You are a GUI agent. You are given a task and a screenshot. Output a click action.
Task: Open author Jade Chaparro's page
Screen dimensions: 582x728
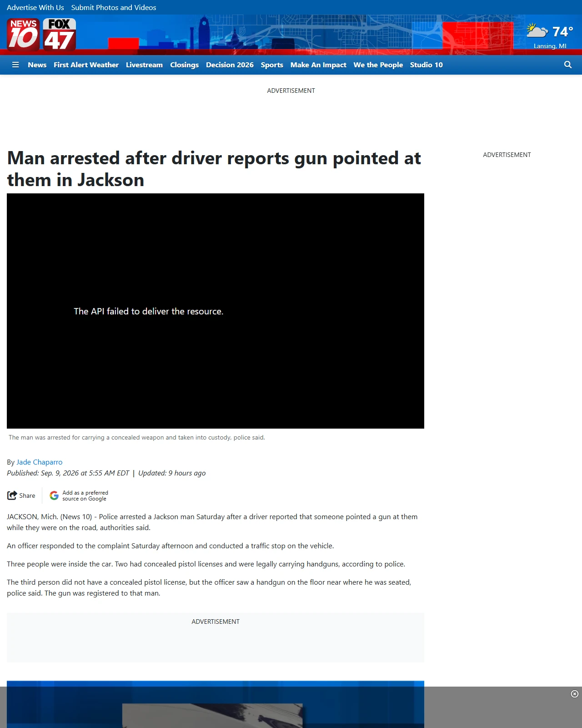(x=40, y=462)
